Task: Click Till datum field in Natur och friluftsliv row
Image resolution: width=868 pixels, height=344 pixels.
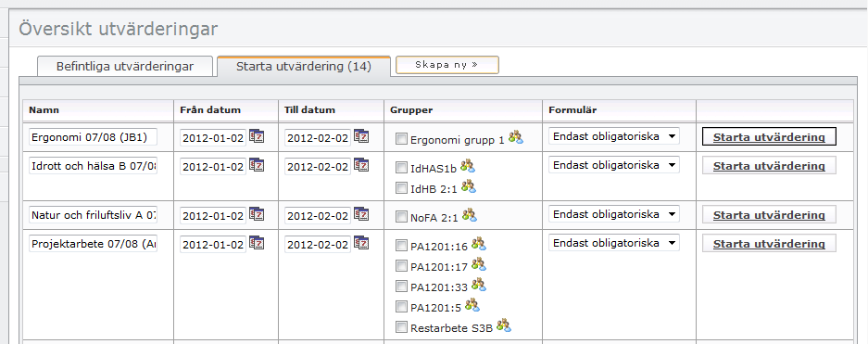Action: (318, 215)
